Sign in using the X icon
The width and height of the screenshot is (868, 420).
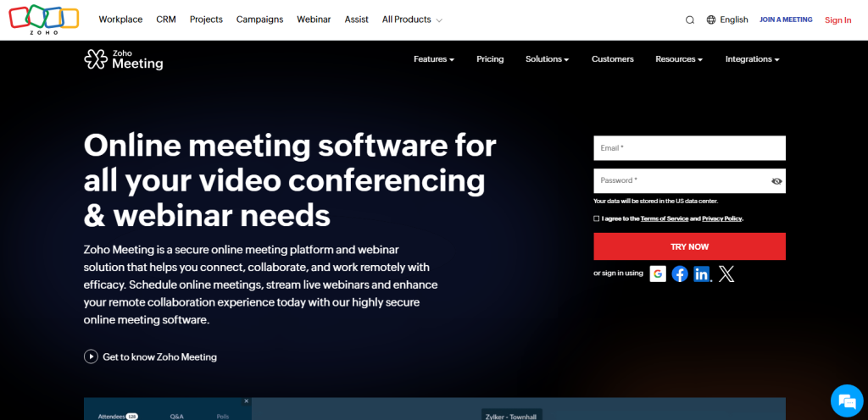coord(726,274)
